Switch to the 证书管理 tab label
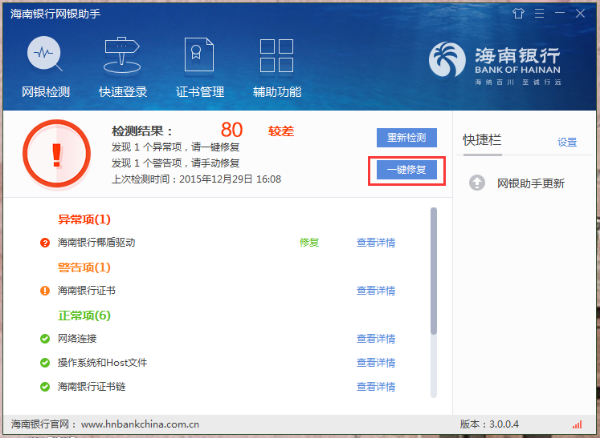The height and width of the screenshot is (438, 600). pos(200,92)
